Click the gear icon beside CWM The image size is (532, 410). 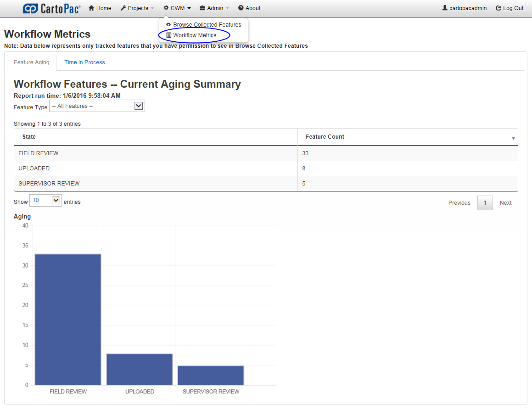(x=167, y=8)
